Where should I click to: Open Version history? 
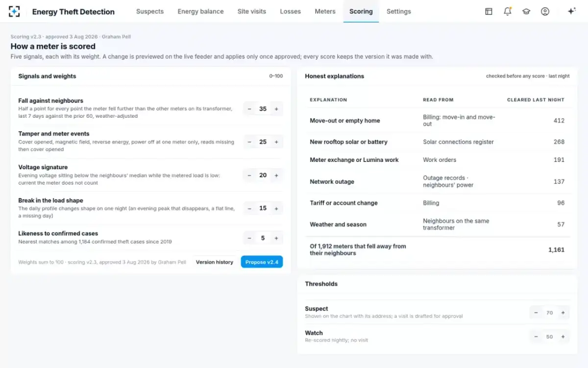click(215, 262)
